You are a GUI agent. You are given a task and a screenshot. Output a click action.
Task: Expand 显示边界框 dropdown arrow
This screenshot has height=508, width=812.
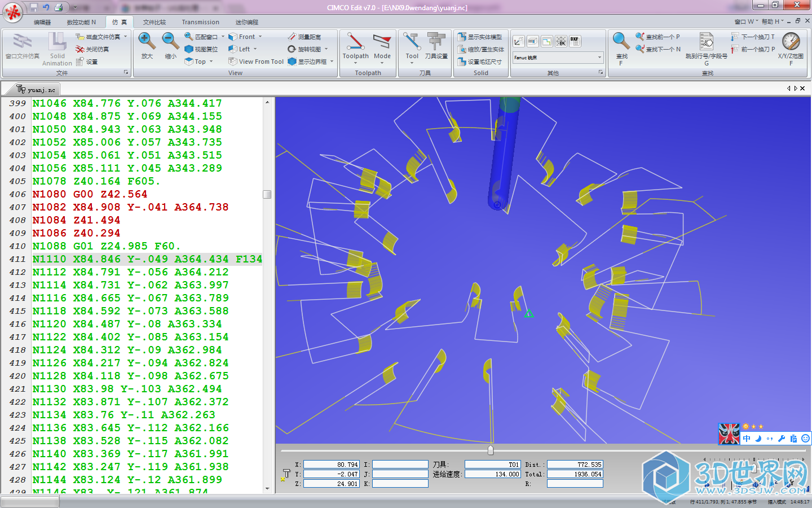pos(332,62)
